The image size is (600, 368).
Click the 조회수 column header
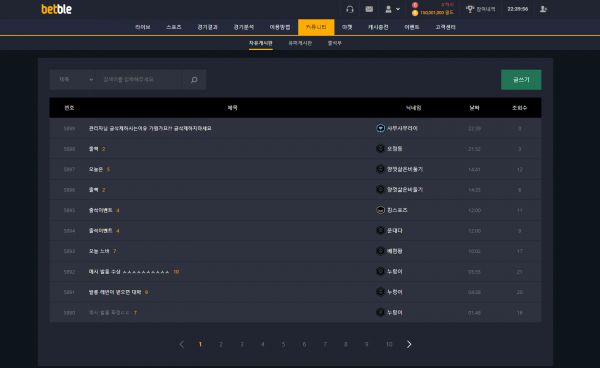(519, 108)
